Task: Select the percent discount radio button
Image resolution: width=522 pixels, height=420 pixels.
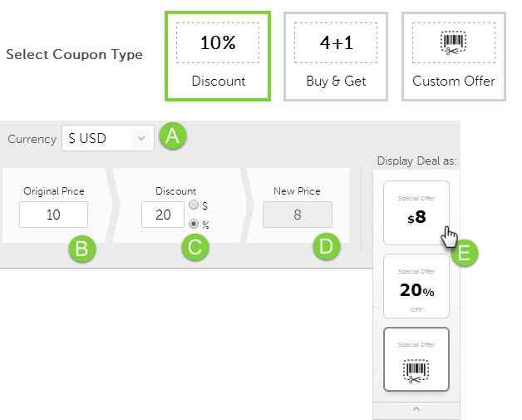Action: (194, 223)
